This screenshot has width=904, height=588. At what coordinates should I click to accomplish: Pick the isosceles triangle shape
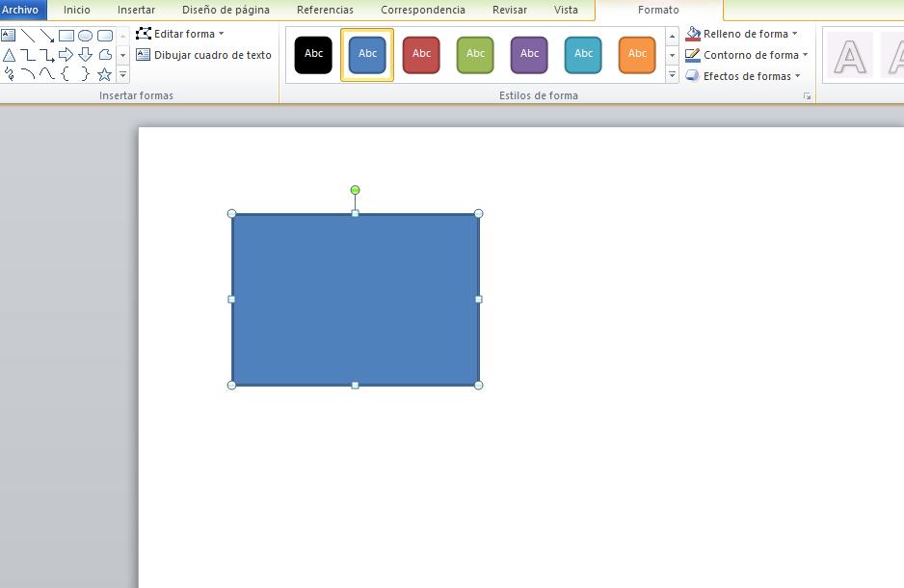pyautogui.click(x=9, y=55)
